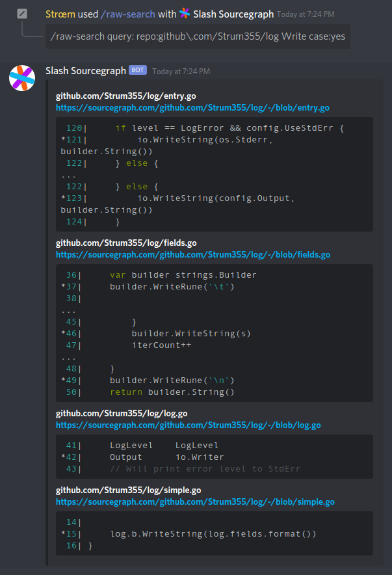Click line 41 LogLevel LogLevel
This screenshot has height=575, width=392.
(x=142, y=446)
